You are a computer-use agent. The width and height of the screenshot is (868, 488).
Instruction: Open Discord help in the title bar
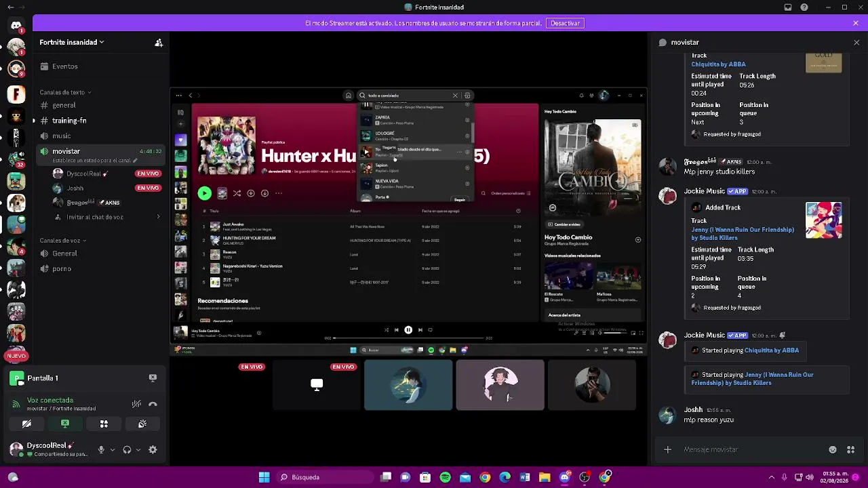804,7
